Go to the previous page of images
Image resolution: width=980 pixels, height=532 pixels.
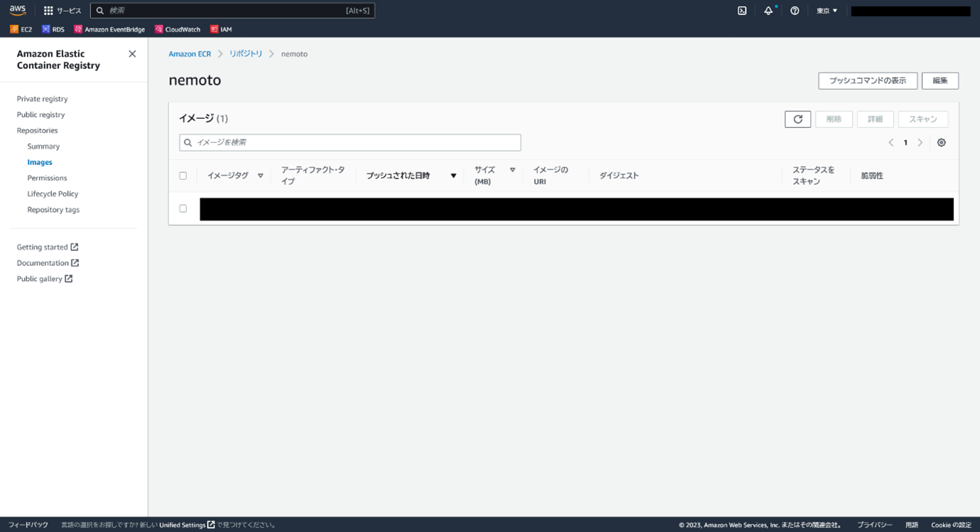890,142
